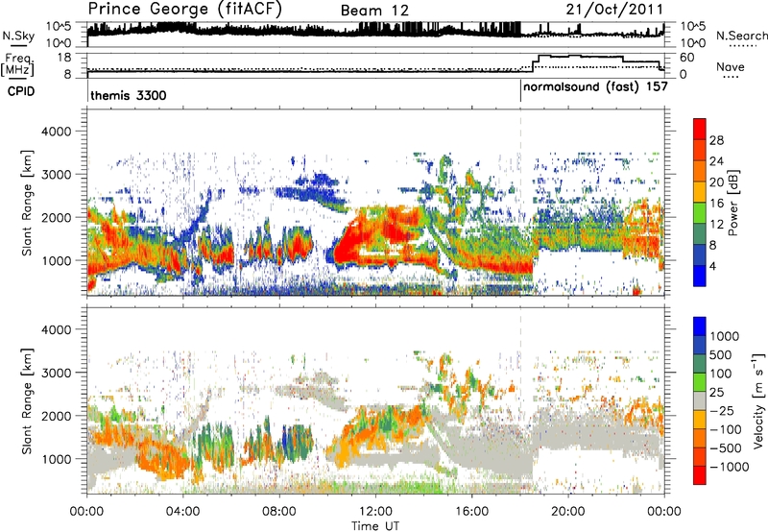
Task: Click the red top segment of Power colorbar
Action: pyautogui.click(x=700, y=129)
